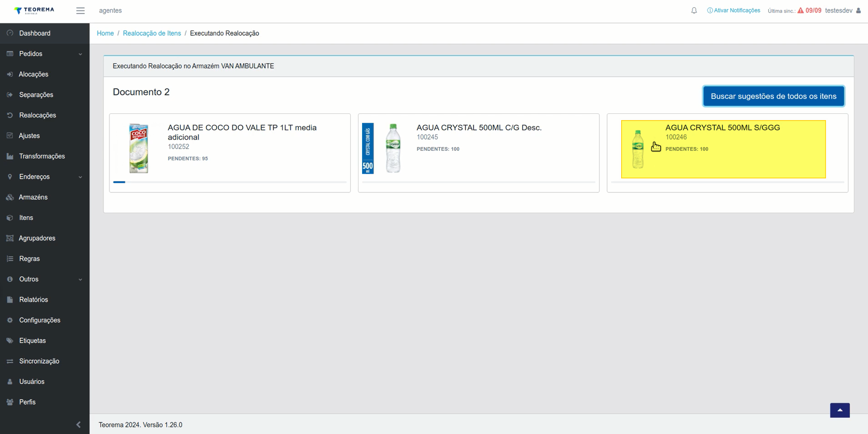
Task: Click the Alocações sidebar icon
Action: click(x=10, y=74)
